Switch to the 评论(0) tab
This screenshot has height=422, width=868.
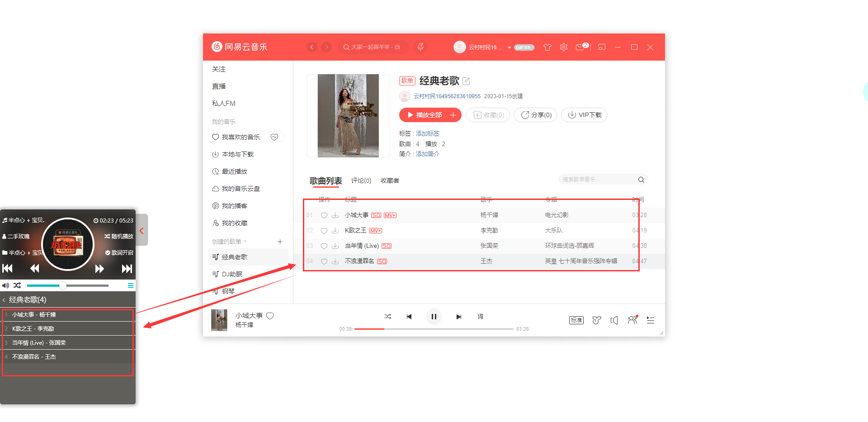pyautogui.click(x=361, y=180)
